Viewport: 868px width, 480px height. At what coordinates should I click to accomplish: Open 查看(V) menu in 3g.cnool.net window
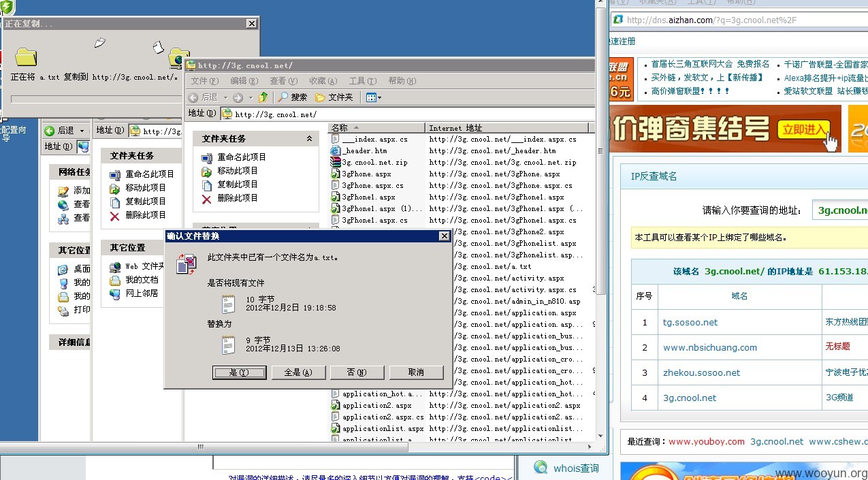[x=283, y=81]
